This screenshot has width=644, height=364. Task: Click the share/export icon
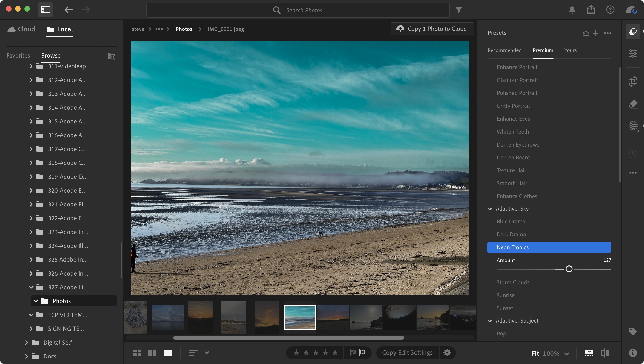tap(591, 10)
